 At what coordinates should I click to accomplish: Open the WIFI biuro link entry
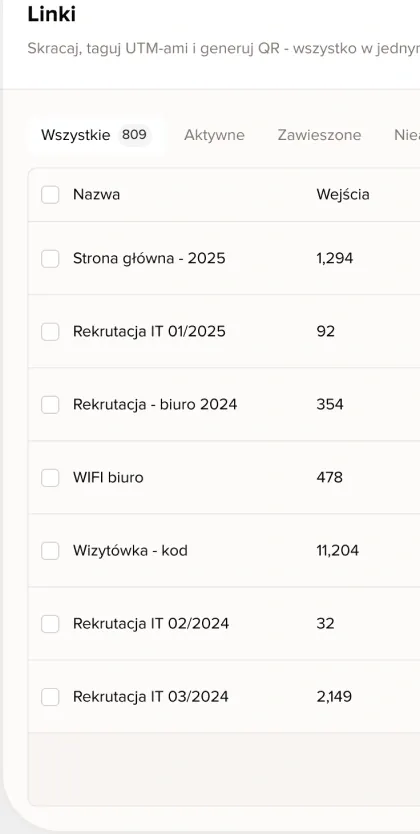tap(108, 477)
